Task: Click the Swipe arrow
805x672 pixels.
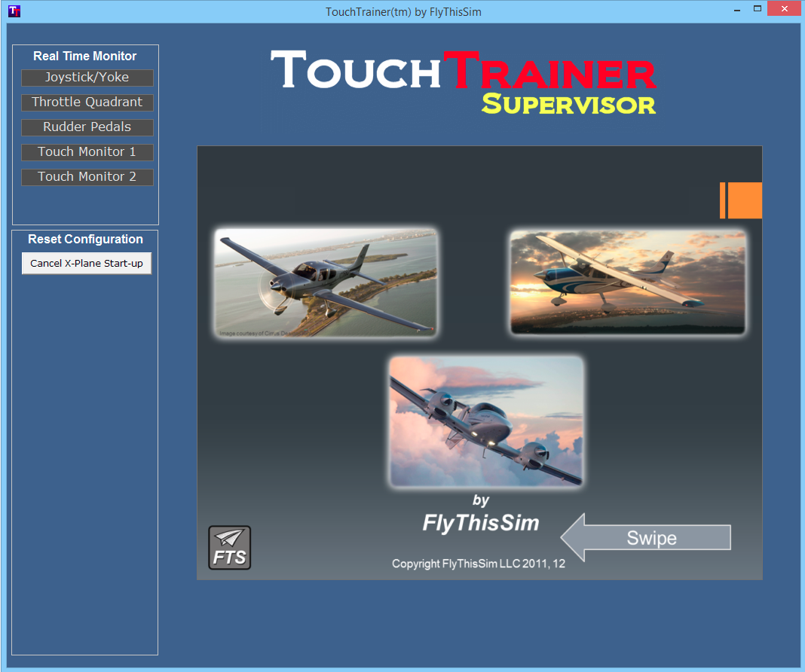Action: (x=646, y=538)
